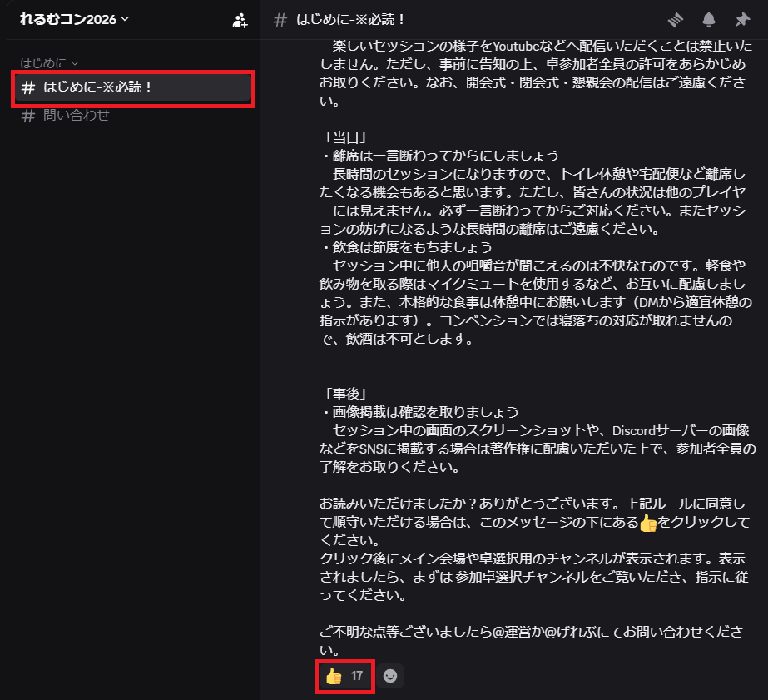Open the Threads icon in channel header

(x=676, y=20)
